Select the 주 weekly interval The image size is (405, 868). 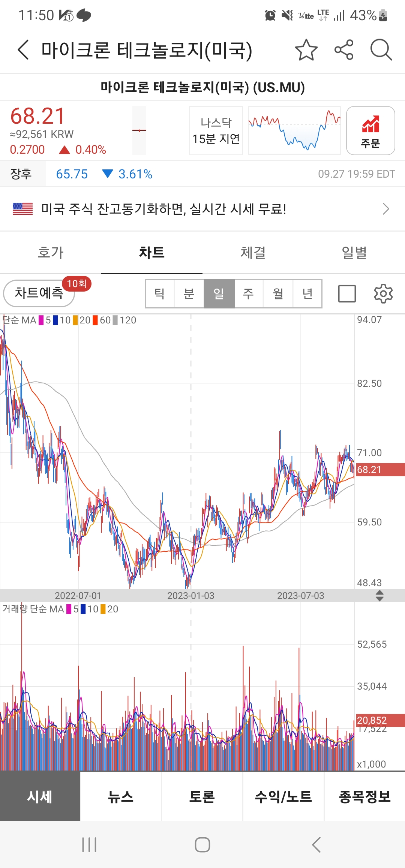point(248,293)
